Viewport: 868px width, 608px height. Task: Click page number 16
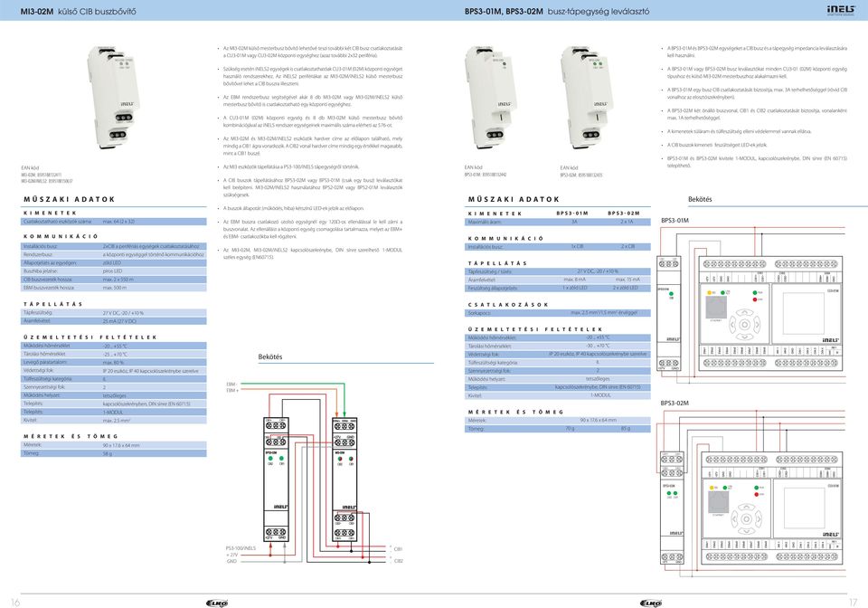click(x=15, y=603)
